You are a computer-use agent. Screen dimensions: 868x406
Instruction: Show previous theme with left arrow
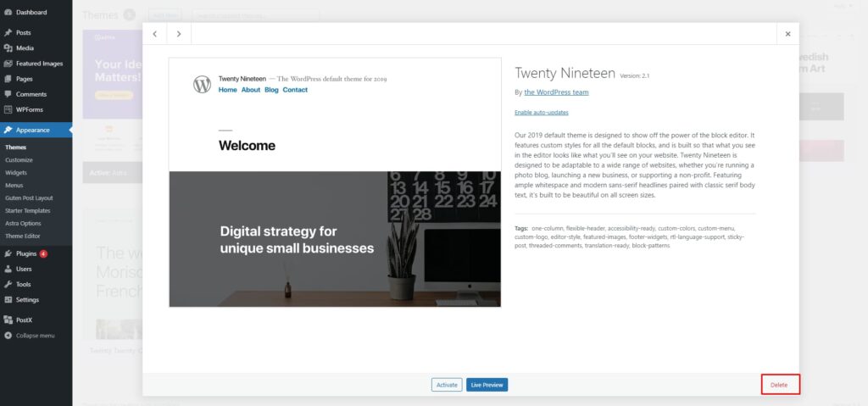coord(154,34)
